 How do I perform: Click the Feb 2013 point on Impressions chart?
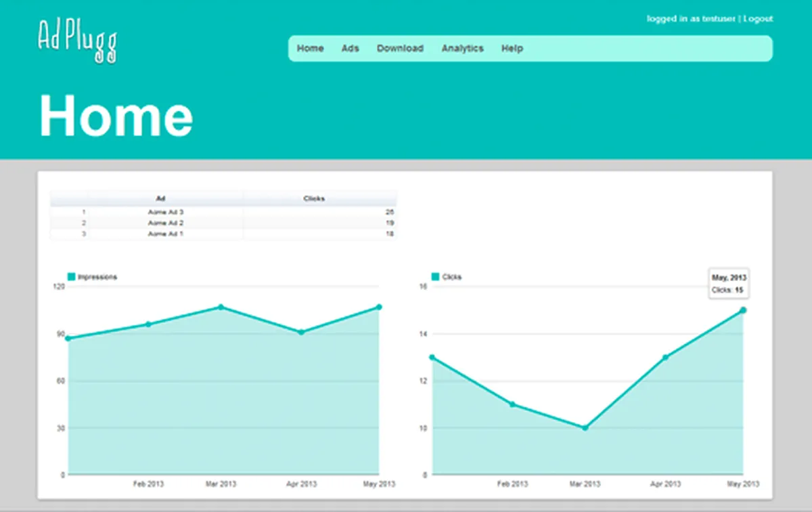click(148, 324)
